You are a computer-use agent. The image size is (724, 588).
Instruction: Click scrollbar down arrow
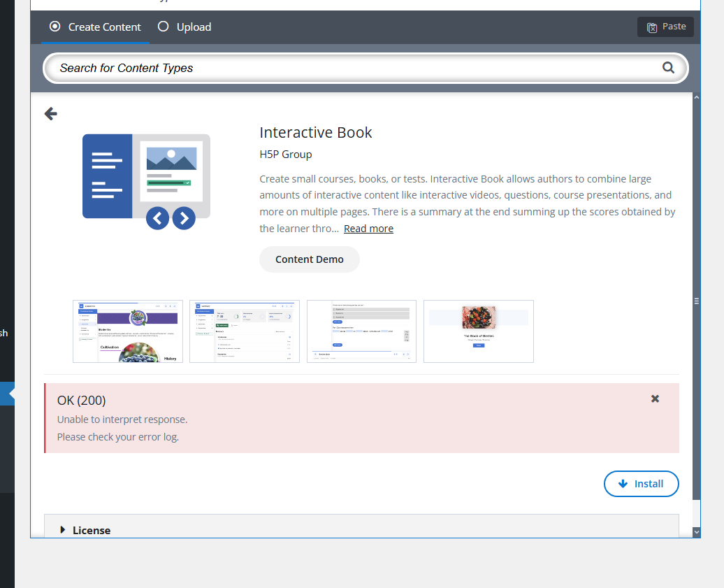click(696, 532)
